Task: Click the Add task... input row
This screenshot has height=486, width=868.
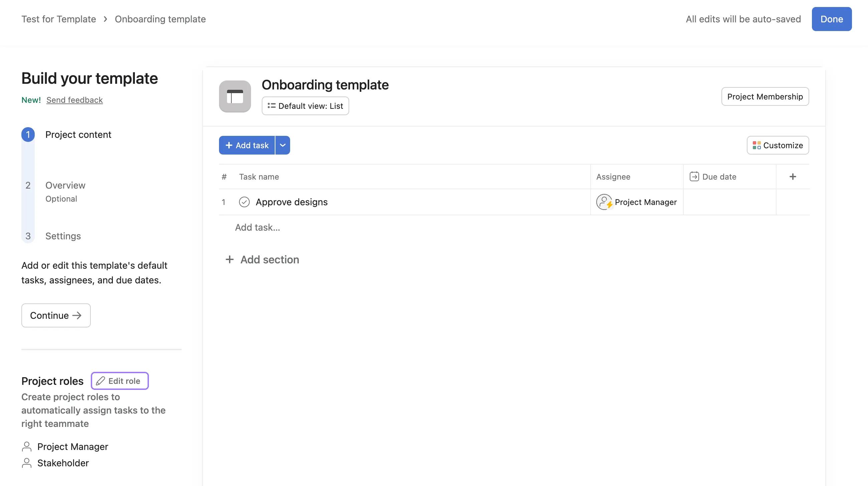Action: (257, 227)
